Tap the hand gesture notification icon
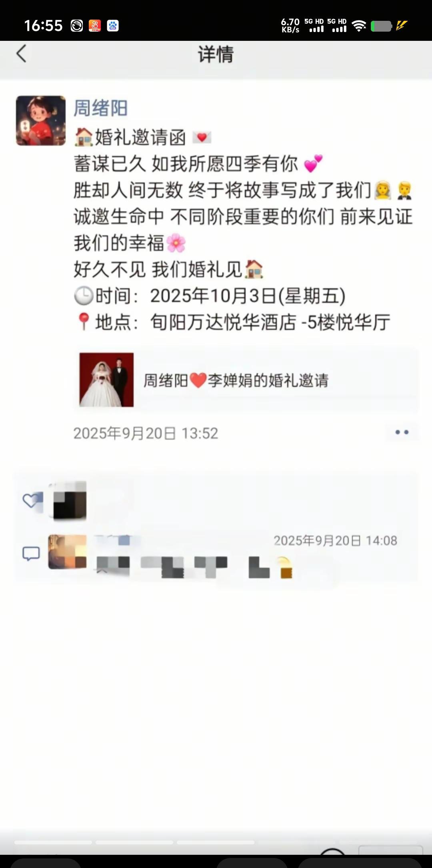The width and height of the screenshot is (432, 868). click(77, 26)
